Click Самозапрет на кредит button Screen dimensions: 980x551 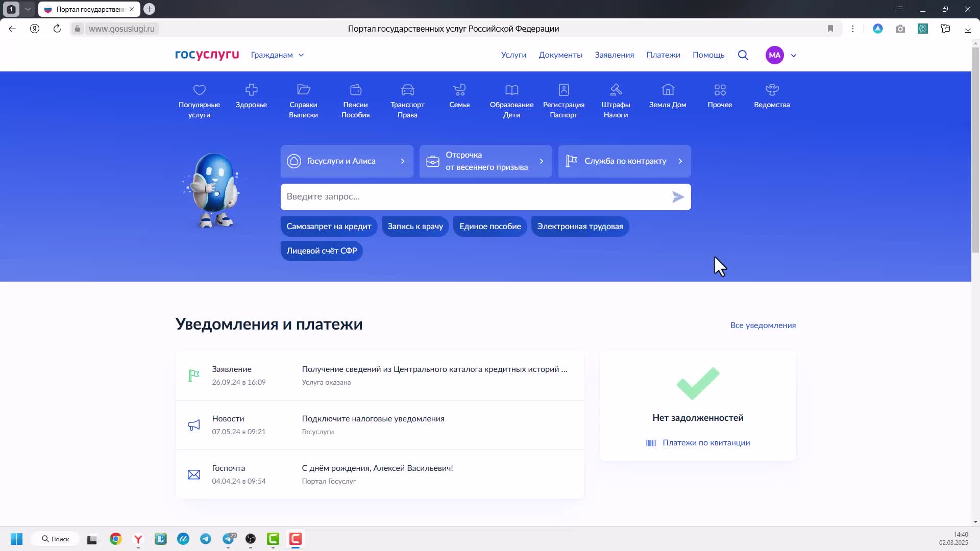point(329,227)
